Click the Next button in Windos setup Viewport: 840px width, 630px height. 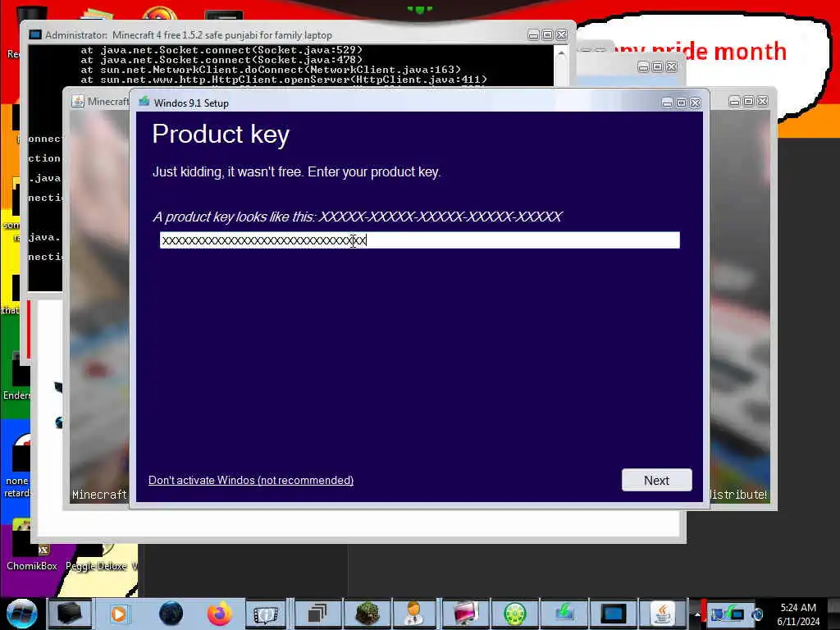click(656, 480)
